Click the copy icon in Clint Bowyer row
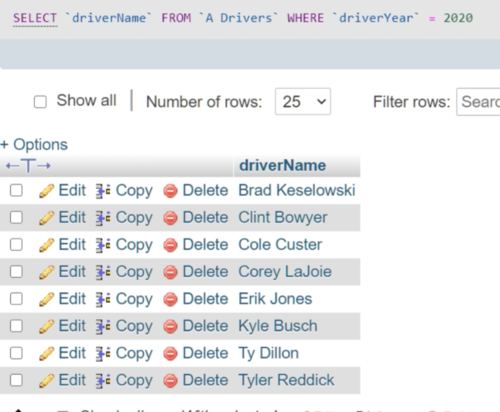 (x=103, y=218)
